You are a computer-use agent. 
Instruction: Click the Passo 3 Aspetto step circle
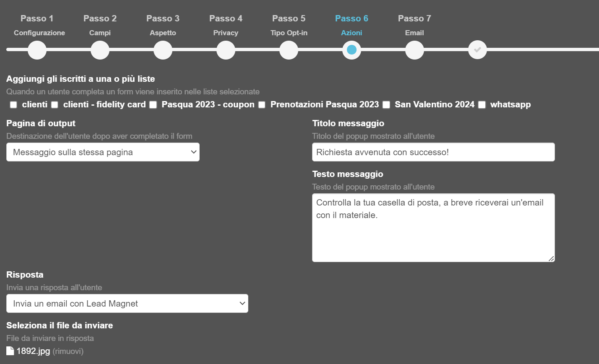[x=163, y=49]
